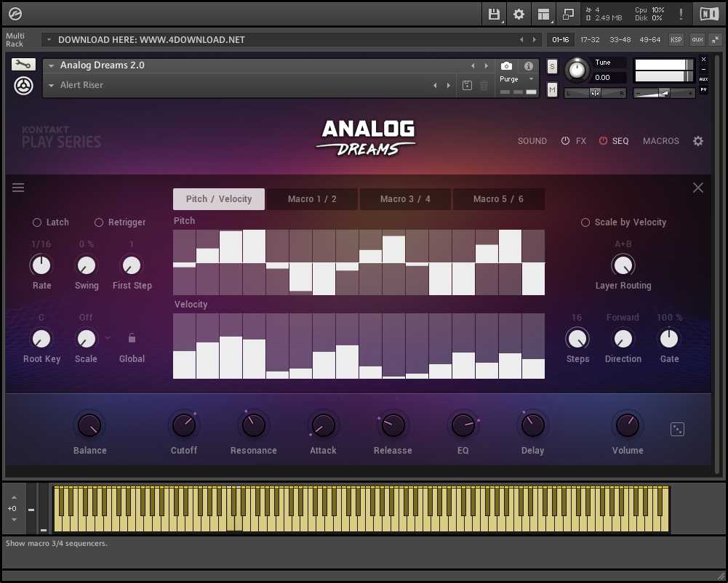Toggle the PV button on instrument header
This screenshot has width=728, height=583.
pos(703,89)
